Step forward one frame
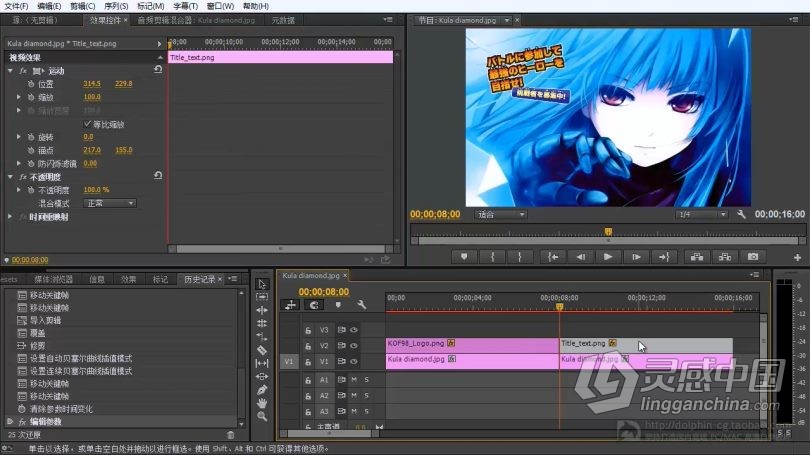The width and height of the screenshot is (810, 455). point(636,257)
